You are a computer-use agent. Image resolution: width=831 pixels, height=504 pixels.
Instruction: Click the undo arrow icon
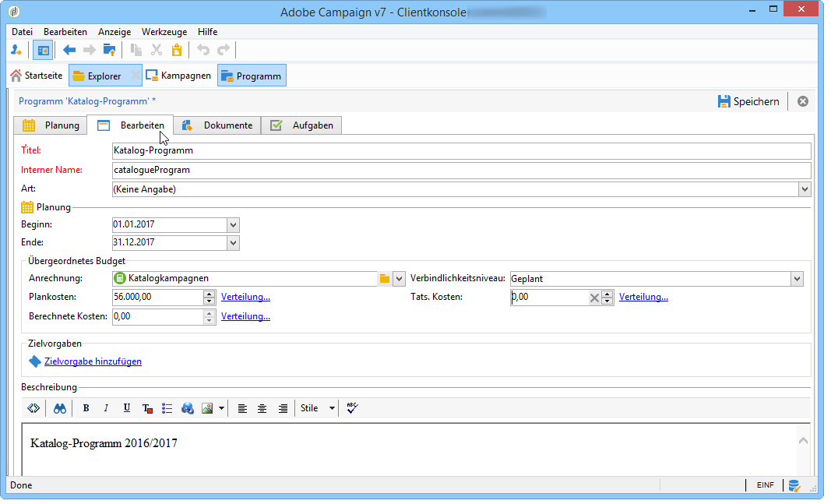(203, 51)
